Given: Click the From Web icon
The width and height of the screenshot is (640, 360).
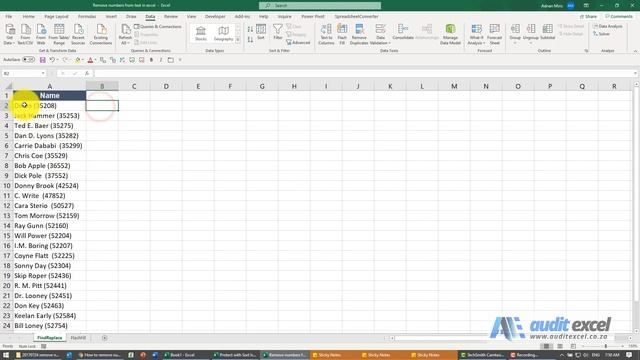Looking at the screenshot, I should (41, 34).
